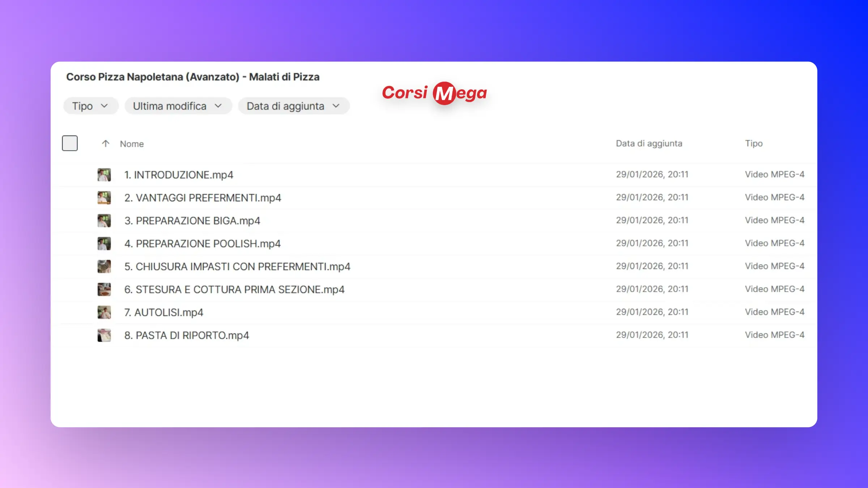Click the thumbnail icon of 7. AUTOLISI.mp4
Image resolution: width=868 pixels, height=488 pixels.
[104, 312]
